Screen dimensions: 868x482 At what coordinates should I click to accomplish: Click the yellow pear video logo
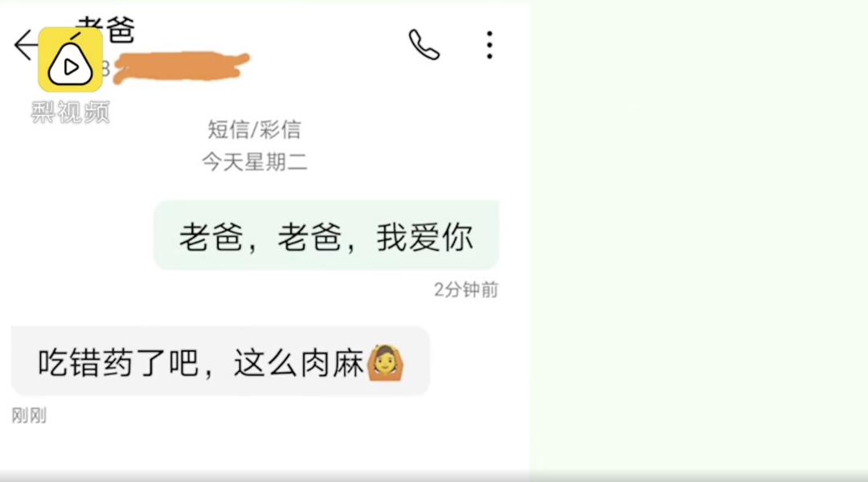coord(70,59)
